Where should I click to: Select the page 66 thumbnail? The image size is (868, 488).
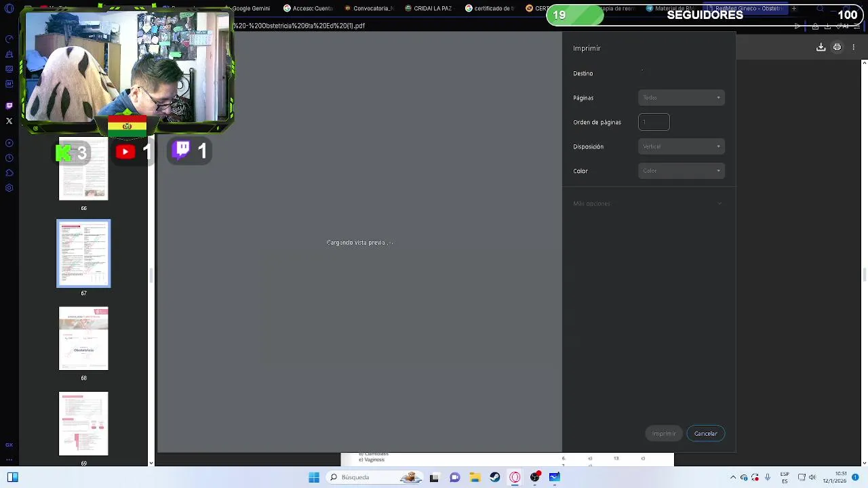83,169
